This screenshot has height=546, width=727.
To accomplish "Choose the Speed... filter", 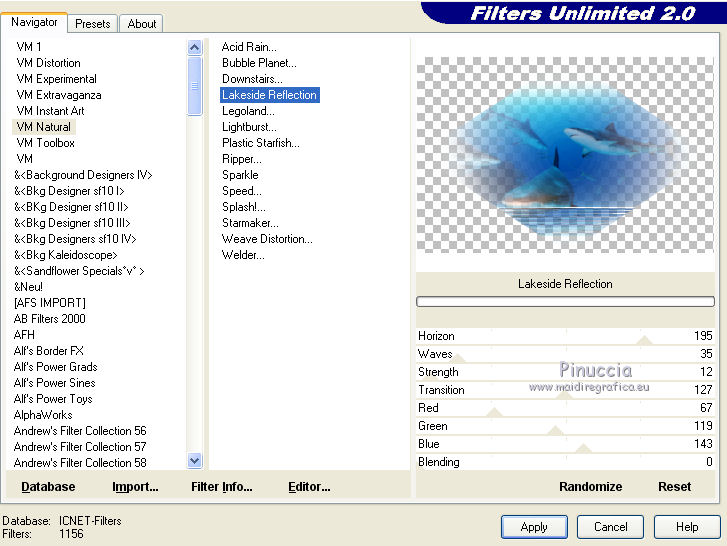I will pyautogui.click(x=242, y=191).
